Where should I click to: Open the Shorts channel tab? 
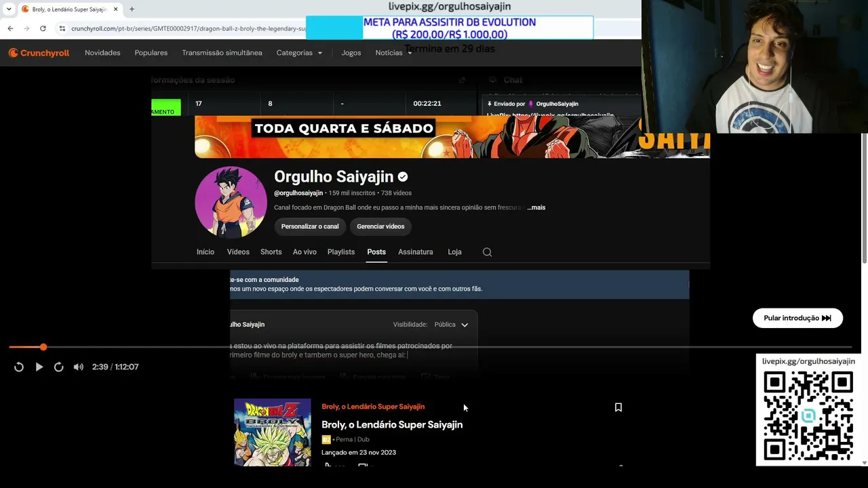(271, 252)
